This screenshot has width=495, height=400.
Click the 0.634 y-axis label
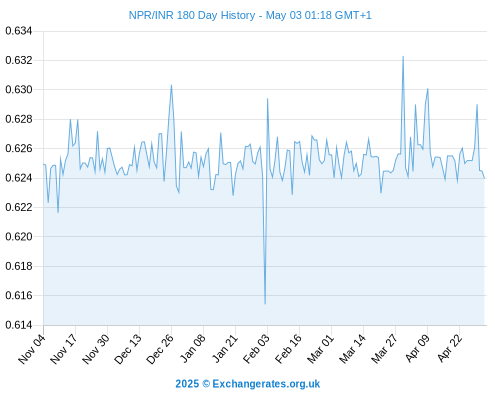(x=19, y=31)
